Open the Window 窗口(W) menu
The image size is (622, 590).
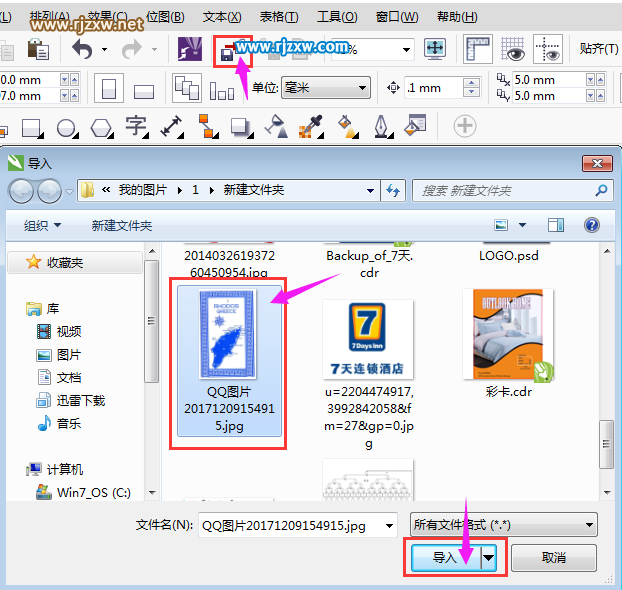(x=397, y=17)
